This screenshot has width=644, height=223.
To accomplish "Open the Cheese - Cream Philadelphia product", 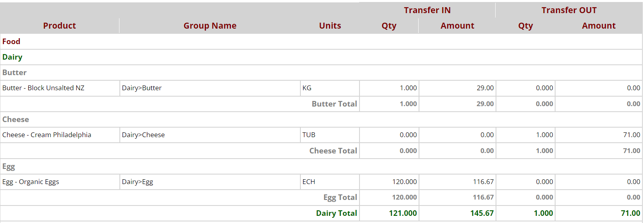I will click(47, 135).
